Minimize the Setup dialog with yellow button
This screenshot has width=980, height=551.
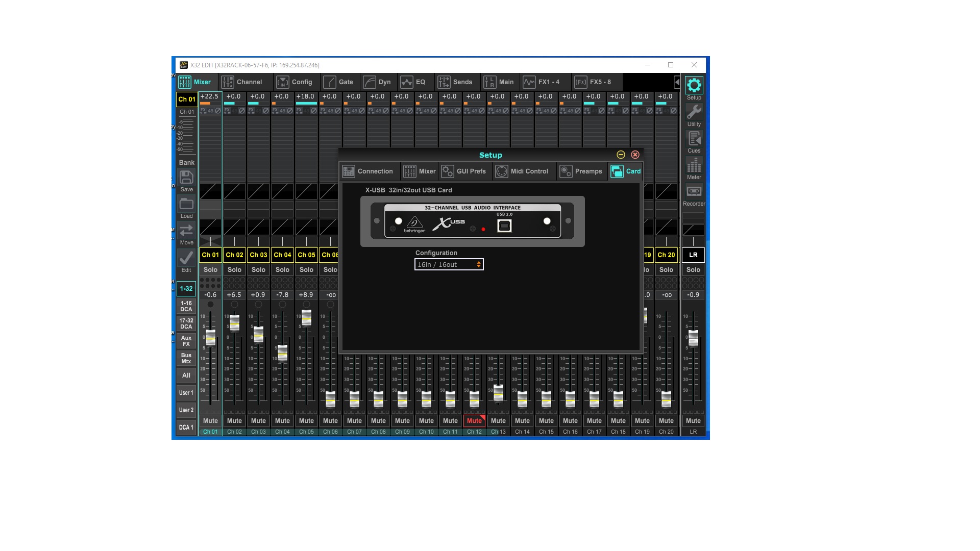(621, 155)
